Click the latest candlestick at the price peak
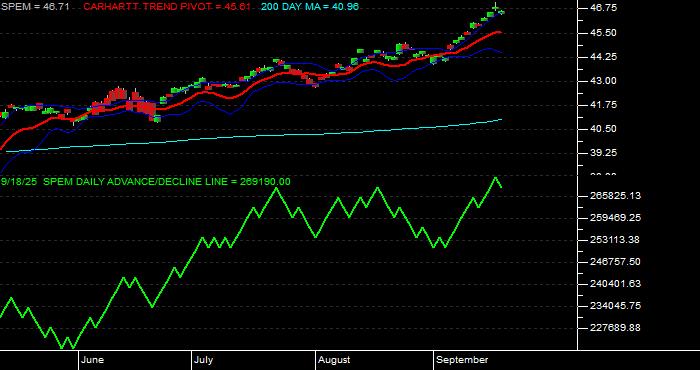Image resolution: width=700 pixels, height=370 pixels. (496, 8)
